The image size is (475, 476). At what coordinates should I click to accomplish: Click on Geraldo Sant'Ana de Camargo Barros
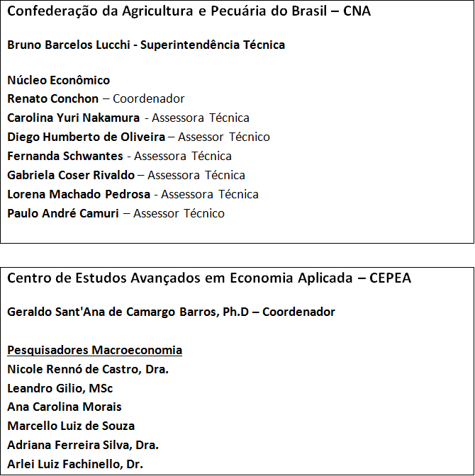coord(123,312)
